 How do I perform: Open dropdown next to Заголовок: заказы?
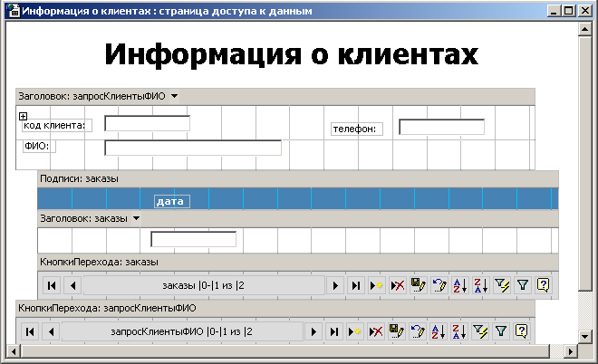[136, 218]
